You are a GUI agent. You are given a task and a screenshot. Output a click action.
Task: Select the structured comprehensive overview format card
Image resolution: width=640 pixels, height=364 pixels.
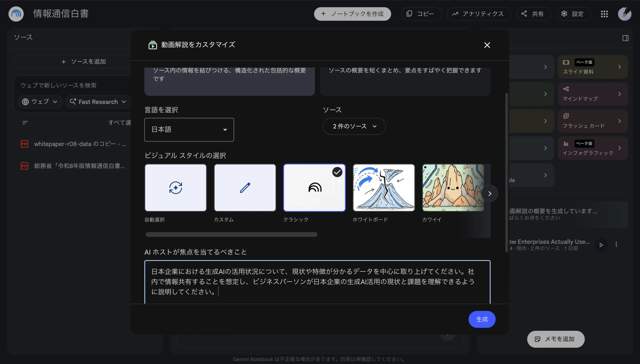tap(229, 81)
